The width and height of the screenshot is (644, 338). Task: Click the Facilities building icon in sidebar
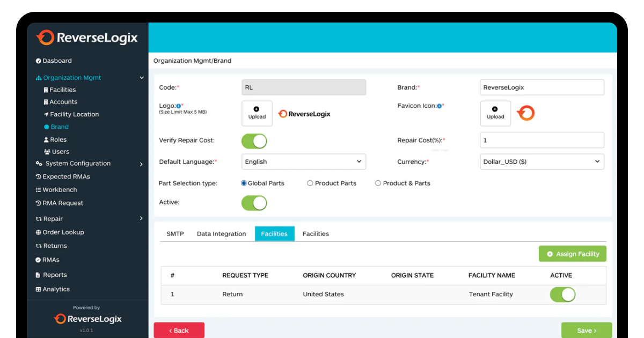click(46, 90)
